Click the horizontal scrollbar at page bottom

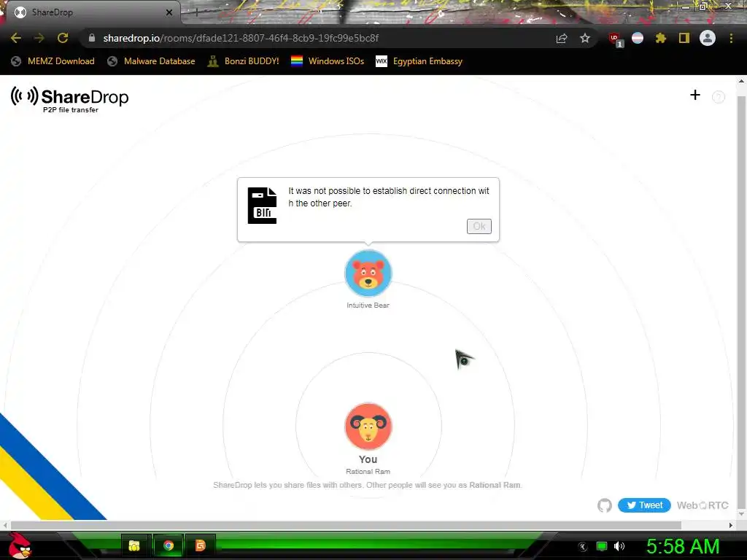[346, 525]
